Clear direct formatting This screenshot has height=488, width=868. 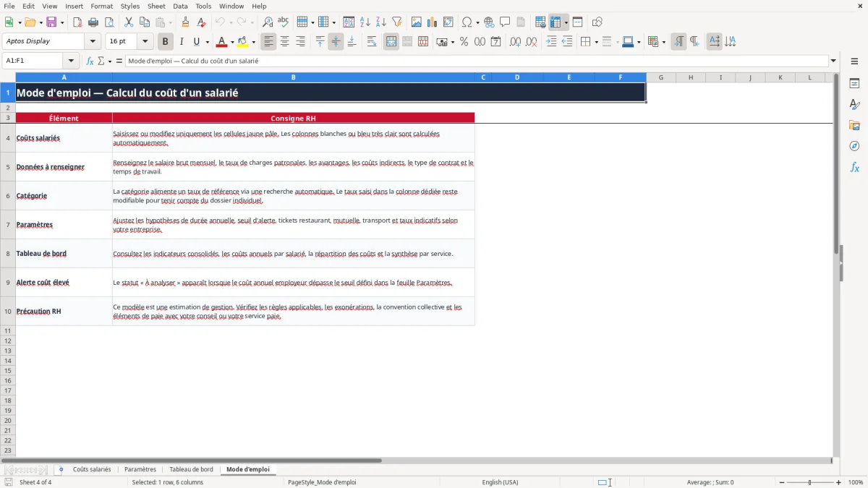(x=202, y=22)
